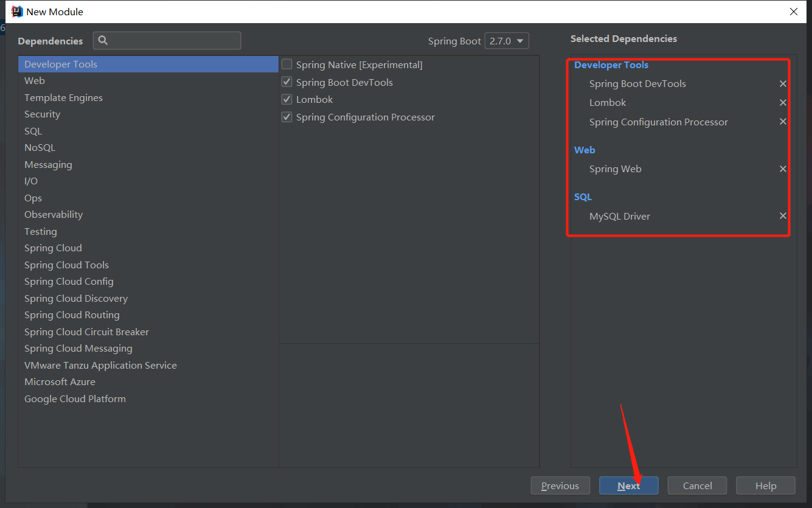The image size is (812, 508).
Task: Select the SQL dependency category
Action: 33,131
